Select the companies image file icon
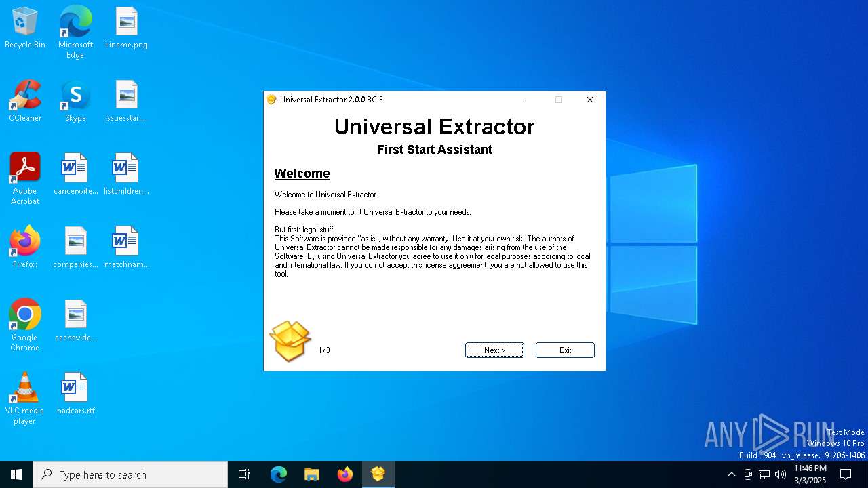Viewport: 868px width, 488px height. (x=75, y=247)
